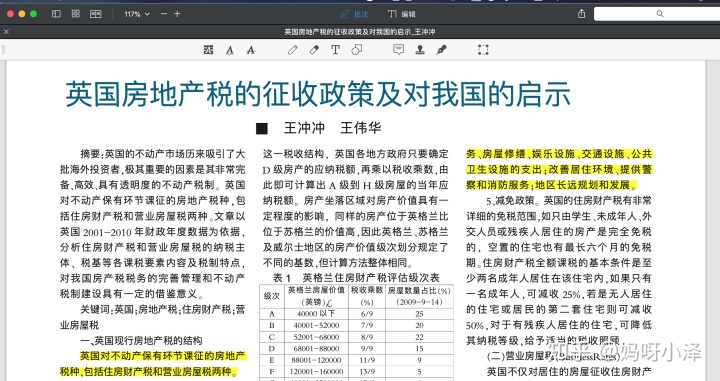The height and width of the screenshot is (381, 720).
Task: Zoom out with the minus button
Action: (163, 14)
